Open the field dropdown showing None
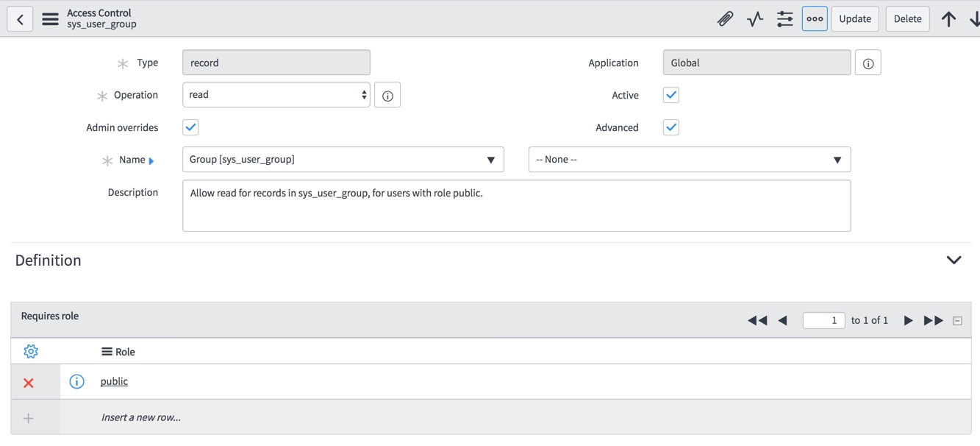Screen dimensions: 980x446 point(690,160)
